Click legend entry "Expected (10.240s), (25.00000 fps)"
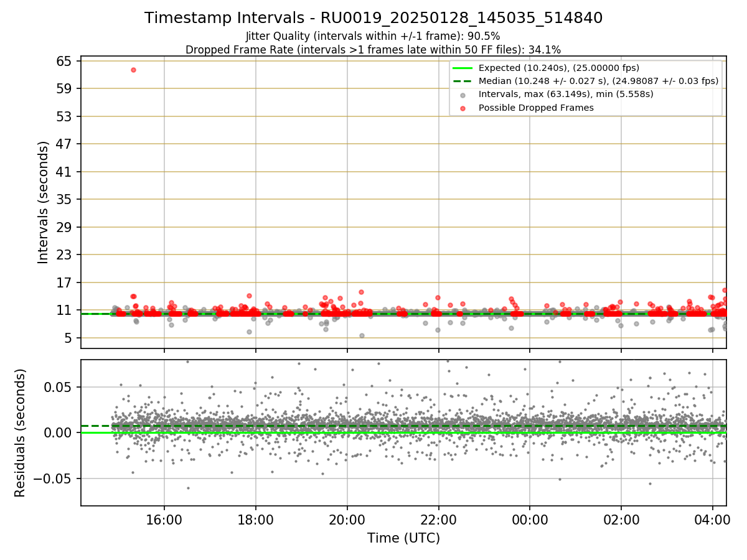This screenshot has height=560, width=747. pos(559,68)
